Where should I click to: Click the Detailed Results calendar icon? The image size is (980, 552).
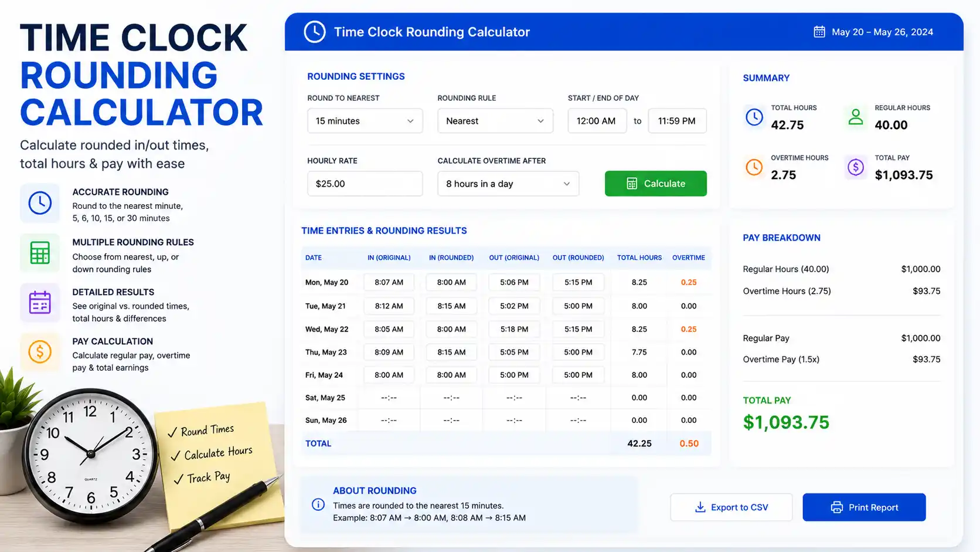(x=40, y=303)
